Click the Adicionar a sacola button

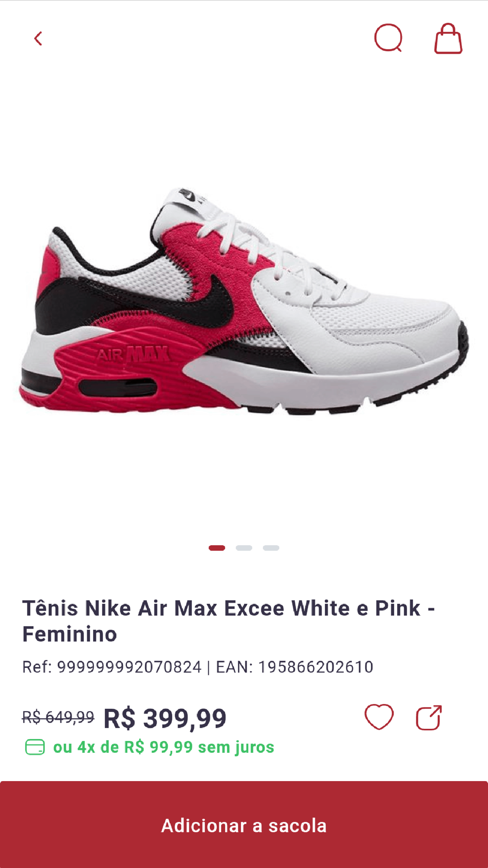coord(244,825)
